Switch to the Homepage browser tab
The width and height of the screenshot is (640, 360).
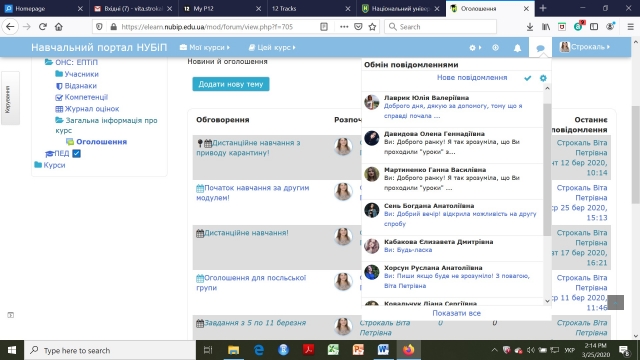coord(44,8)
